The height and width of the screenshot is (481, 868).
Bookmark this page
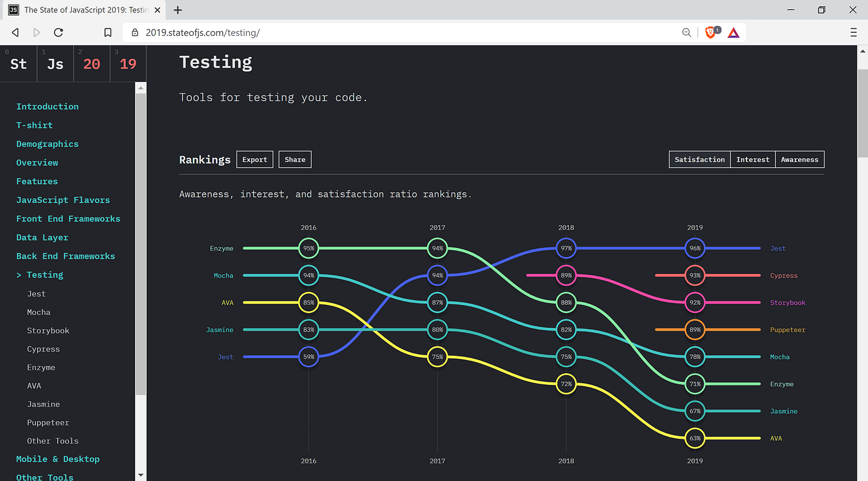107,32
